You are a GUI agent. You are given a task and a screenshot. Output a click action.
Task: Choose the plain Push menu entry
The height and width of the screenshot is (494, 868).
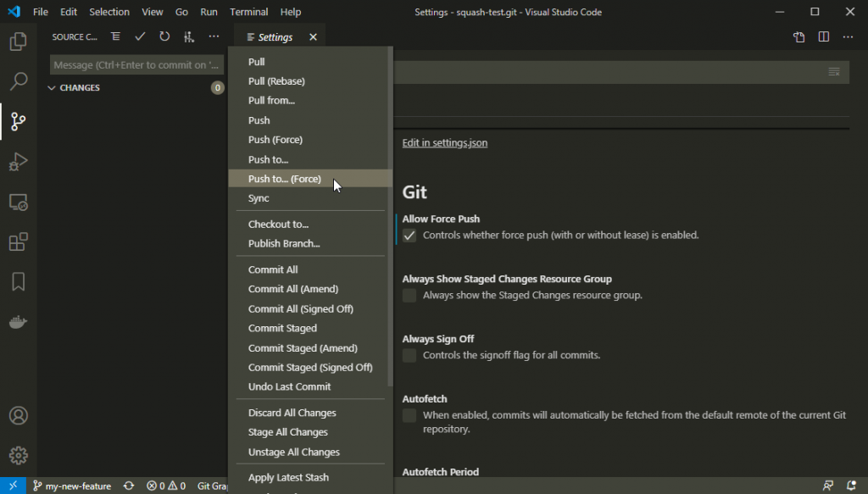click(310, 120)
